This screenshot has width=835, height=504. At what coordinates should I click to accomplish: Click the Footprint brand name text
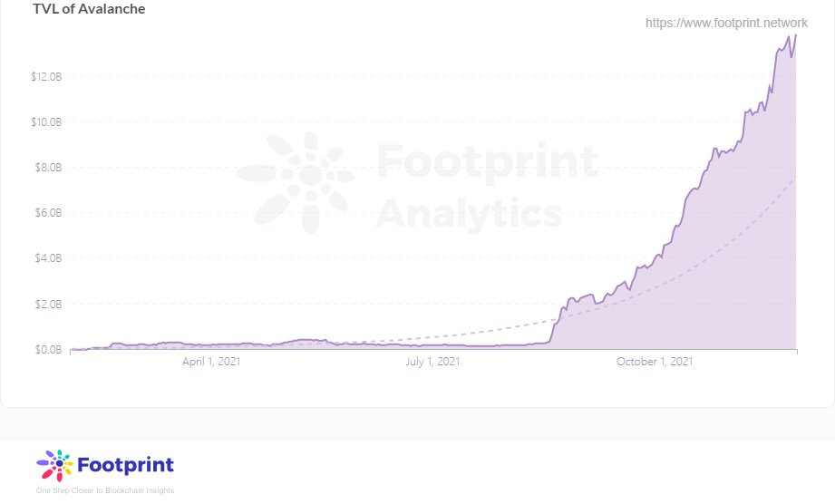coord(126,466)
